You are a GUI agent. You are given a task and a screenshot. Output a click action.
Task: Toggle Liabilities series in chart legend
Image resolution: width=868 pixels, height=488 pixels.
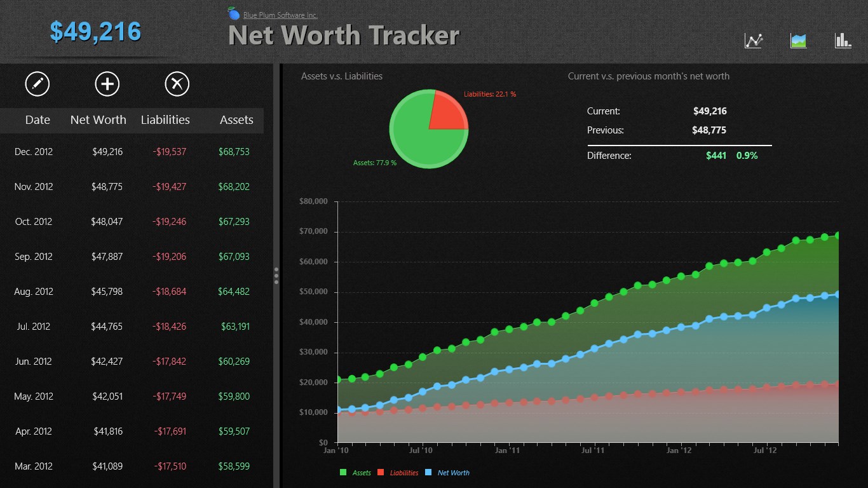click(398, 473)
